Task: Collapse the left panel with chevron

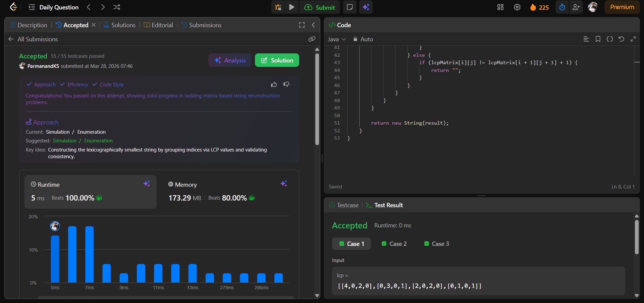Action: [x=313, y=25]
